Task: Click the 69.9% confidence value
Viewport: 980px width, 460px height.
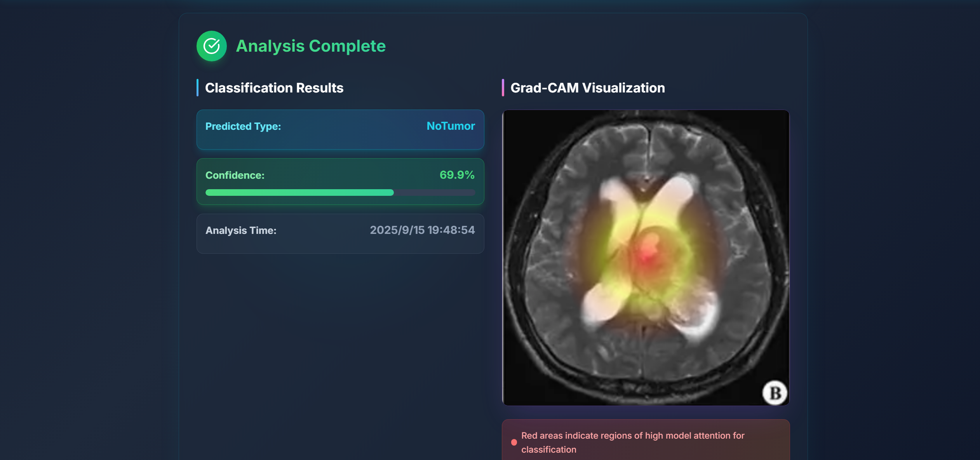Action: click(457, 175)
